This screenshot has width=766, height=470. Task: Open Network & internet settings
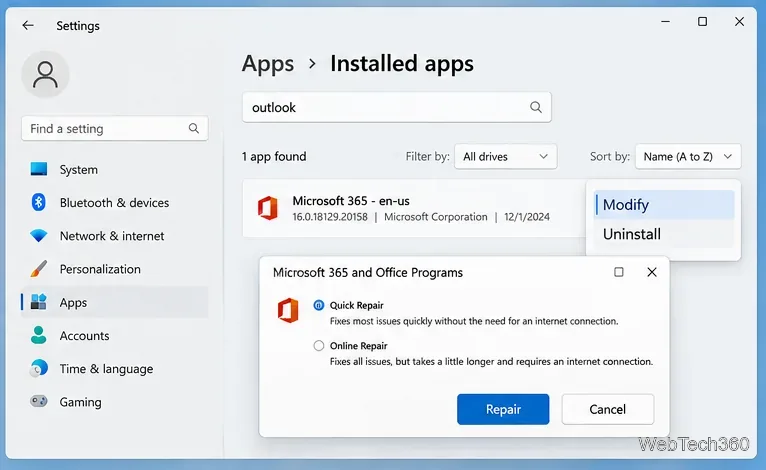tap(114, 236)
